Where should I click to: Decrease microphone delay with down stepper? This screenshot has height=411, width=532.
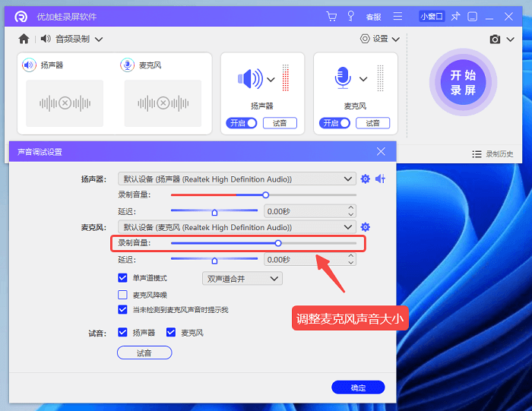(351, 263)
